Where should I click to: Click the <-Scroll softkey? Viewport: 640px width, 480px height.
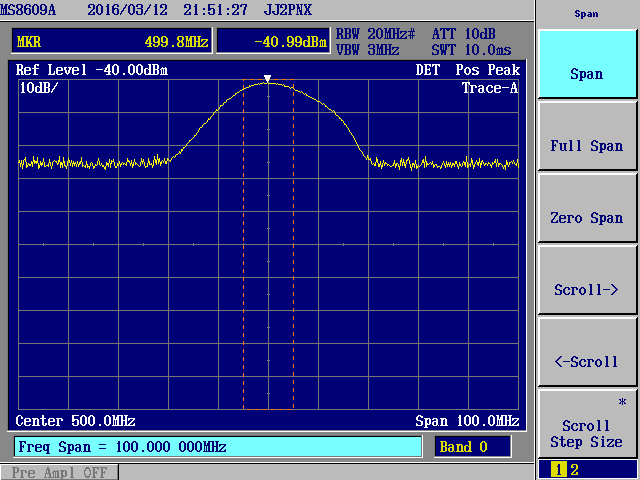click(x=587, y=352)
